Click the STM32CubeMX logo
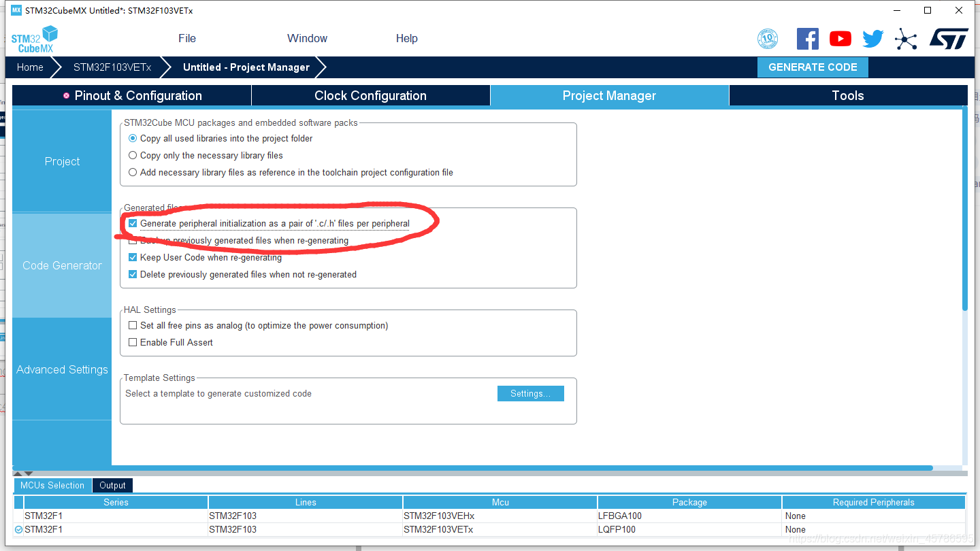This screenshot has height=551, width=980. [x=34, y=39]
